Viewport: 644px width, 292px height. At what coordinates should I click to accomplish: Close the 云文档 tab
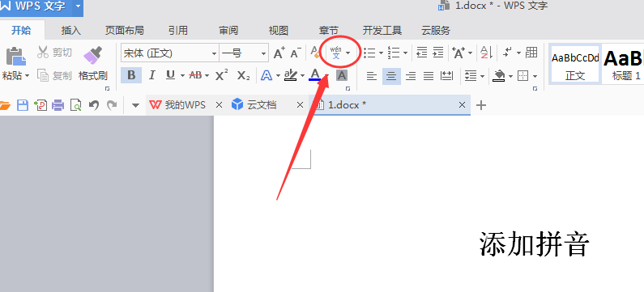(301, 105)
